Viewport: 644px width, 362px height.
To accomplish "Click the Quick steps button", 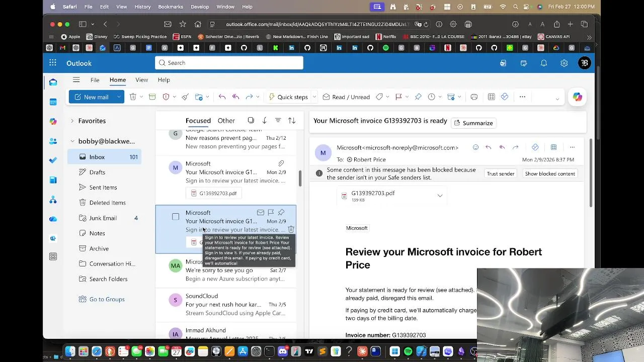I will coord(288,97).
